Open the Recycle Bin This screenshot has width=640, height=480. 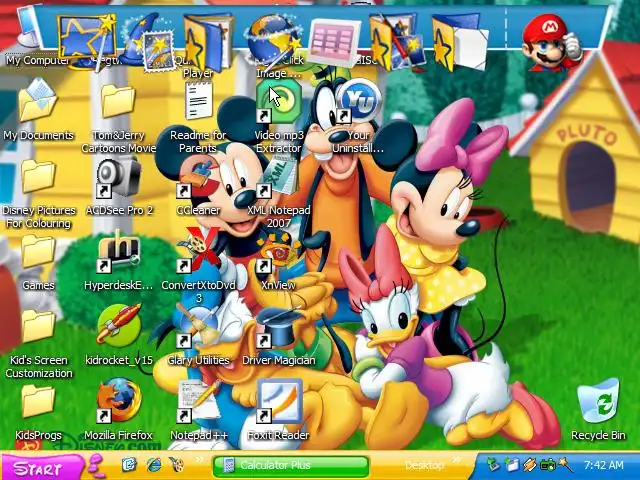tap(598, 402)
